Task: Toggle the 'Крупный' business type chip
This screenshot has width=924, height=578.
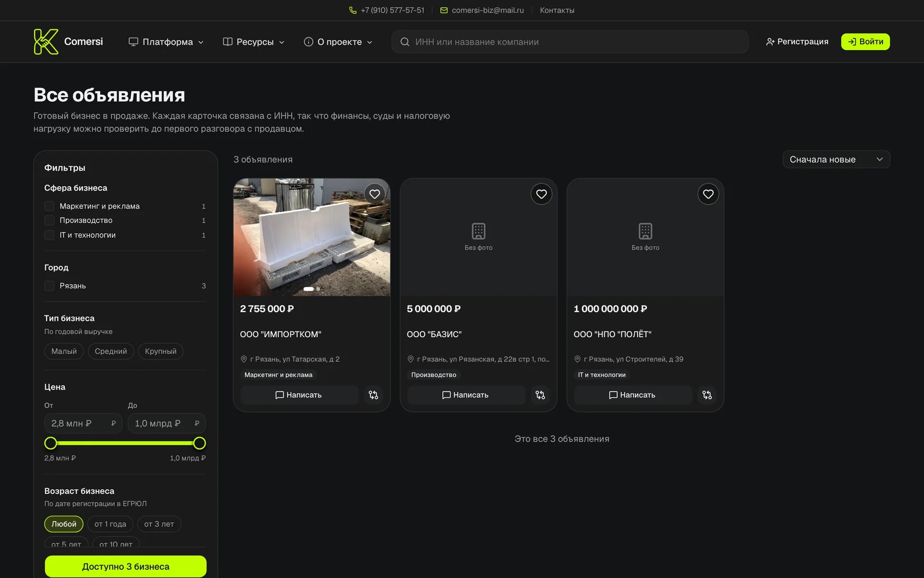Action: tap(161, 351)
